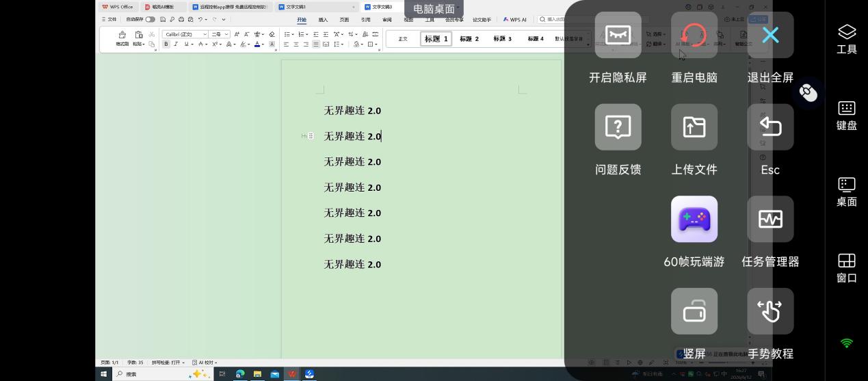This screenshot has height=381, width=868.
Task: Apply bold formatting with B button
Action: (x=166, y=44)
